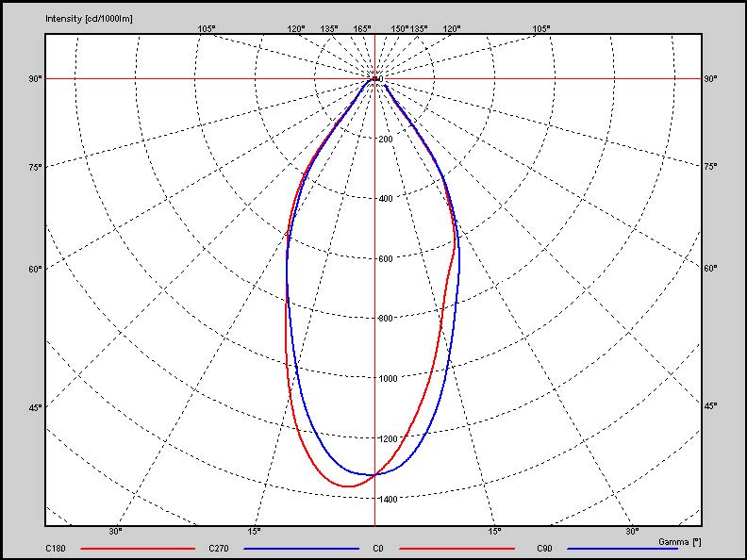
Task: Click the 150° angle label at top
Action: pos(400,28)
